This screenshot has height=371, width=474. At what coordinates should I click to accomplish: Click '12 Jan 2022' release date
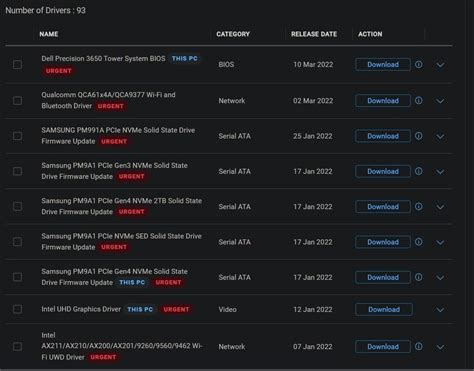[x=313, y=309]
